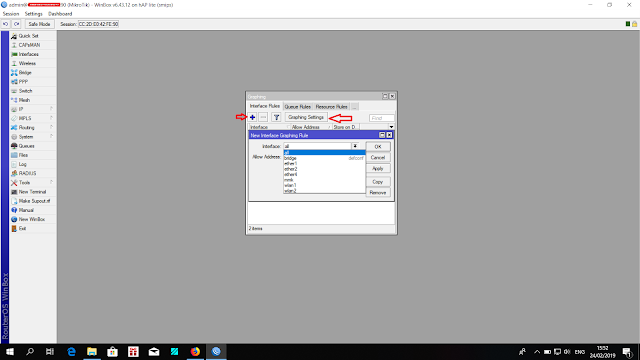The height and width of the screenshot is (360, 640).
Task: Select 'ether1' in interface list
Action: click(x=324, y=164)
